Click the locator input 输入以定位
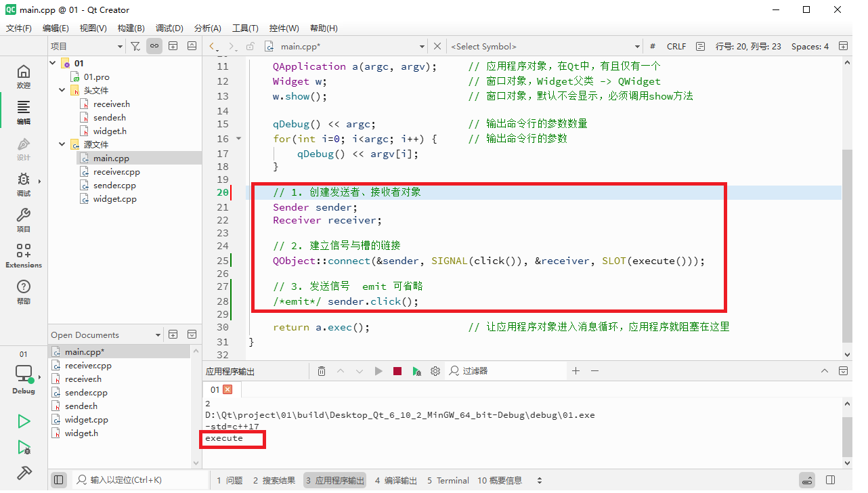The image size is (868, 493). pos(139,480)
